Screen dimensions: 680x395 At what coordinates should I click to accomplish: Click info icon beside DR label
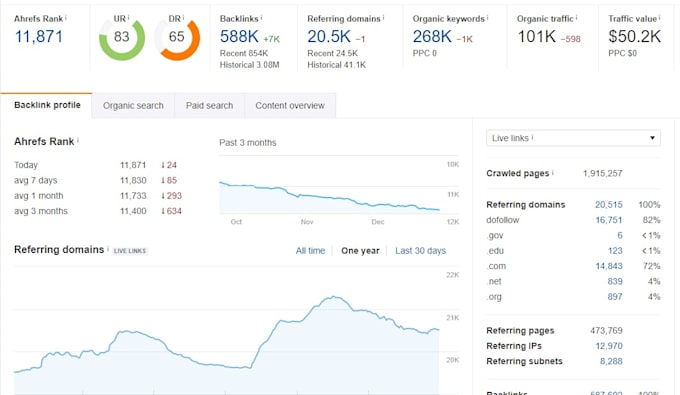[x=183, y=17]
